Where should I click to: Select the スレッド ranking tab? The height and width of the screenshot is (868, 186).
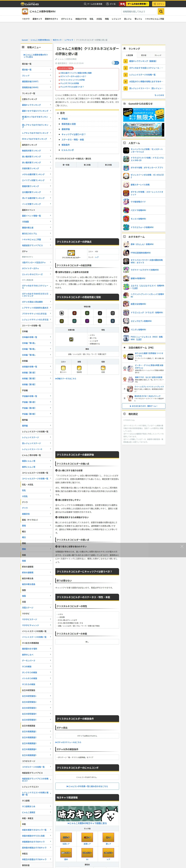click(158, 55)
